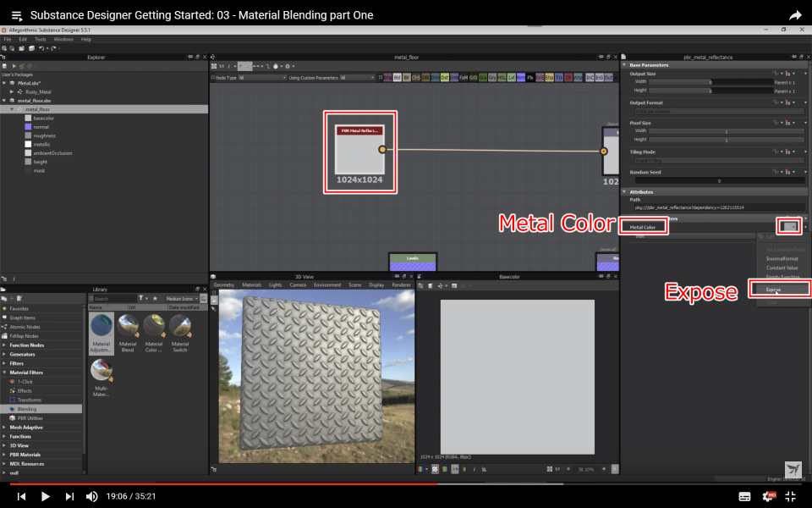Mute the video volume
Image resolution: width=812 pixels, height=508 pixels.
pyautogui.click(x=91, y=497)
